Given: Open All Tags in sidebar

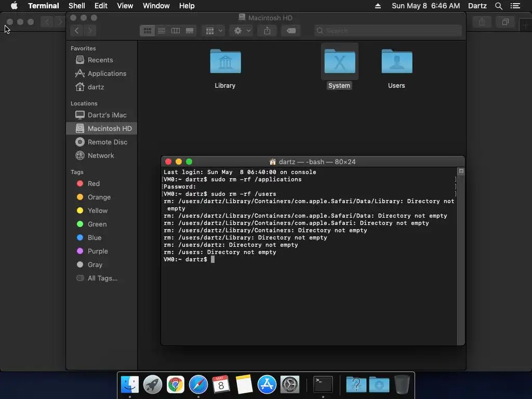Looking at the screenshot, I should [101, 278].
